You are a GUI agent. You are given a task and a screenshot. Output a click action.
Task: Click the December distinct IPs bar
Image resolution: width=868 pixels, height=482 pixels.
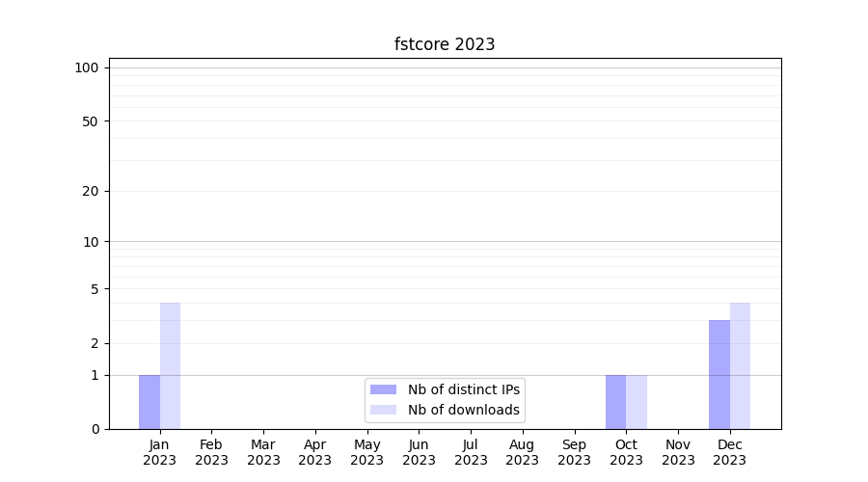point(719,375)
